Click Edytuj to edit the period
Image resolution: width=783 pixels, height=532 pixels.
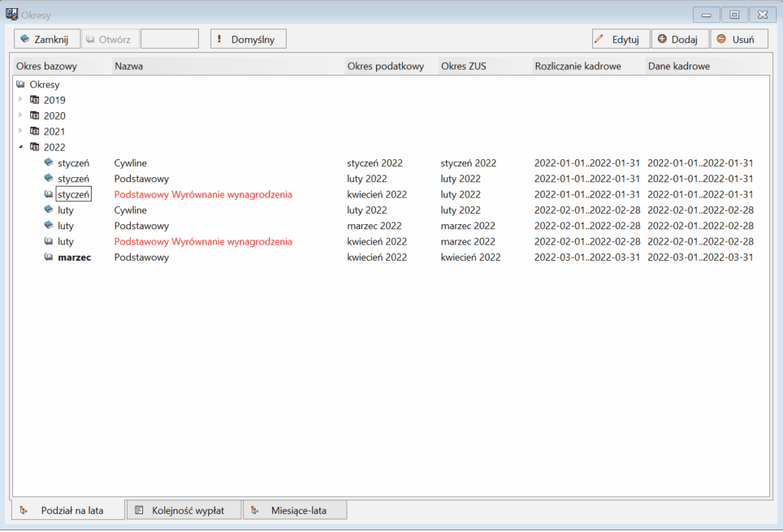pyautogui.click(x=621, y=39)
